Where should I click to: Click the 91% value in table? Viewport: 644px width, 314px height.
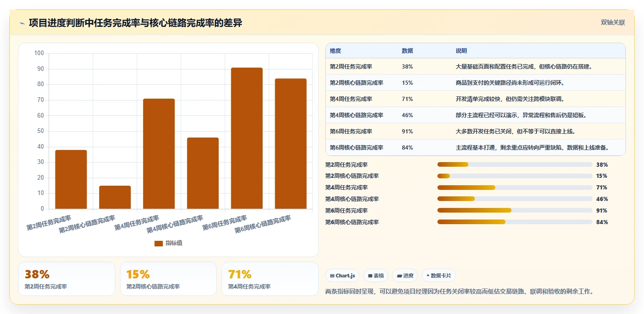[407, 132]
